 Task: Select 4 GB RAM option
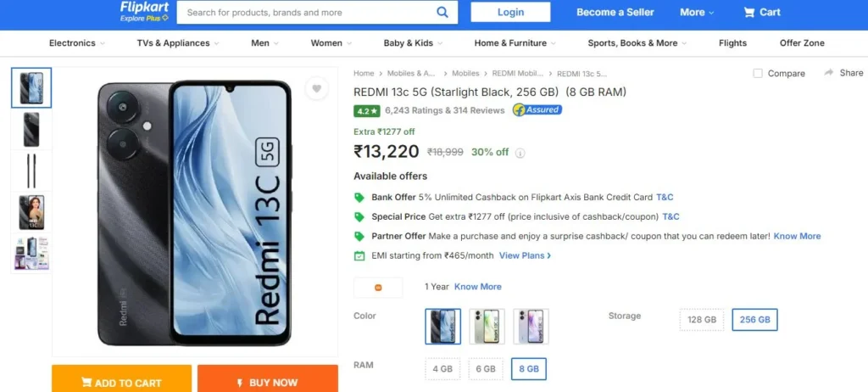coord(442,369)
